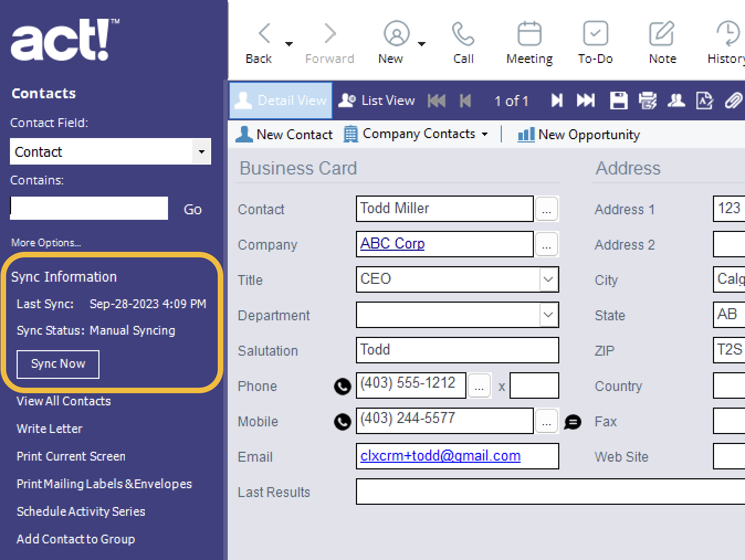Click Write Letter in the sidebar
Viewport: 745px width, 560px height.
pos(49,429)
